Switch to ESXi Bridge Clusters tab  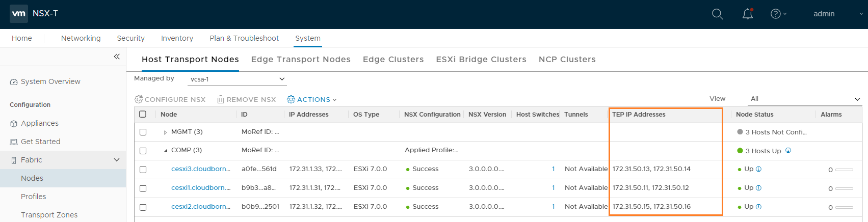click(x=481, y=59)
